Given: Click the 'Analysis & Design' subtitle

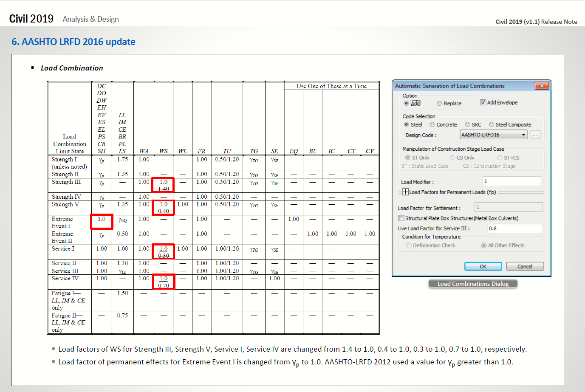Looking at the screenshot, I should [x=90, y=19].
